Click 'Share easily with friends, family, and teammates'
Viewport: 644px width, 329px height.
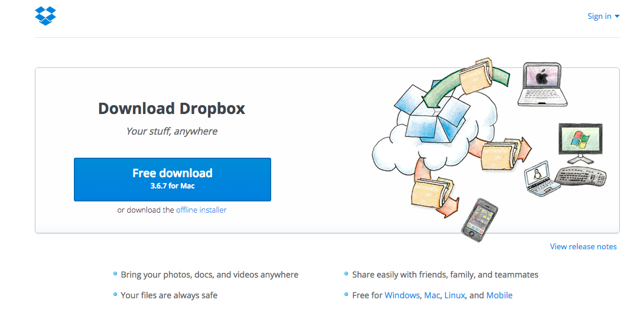[x=445, y=275]
